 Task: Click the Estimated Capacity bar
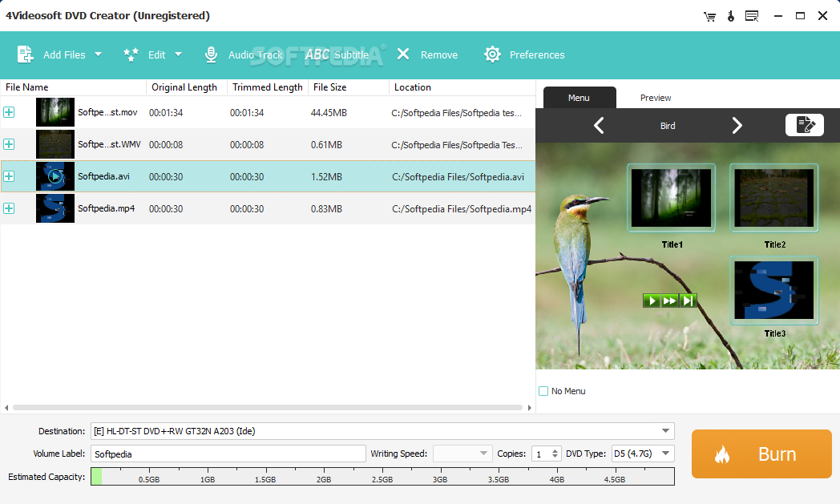pyautogui.click(x=382, y=476)
